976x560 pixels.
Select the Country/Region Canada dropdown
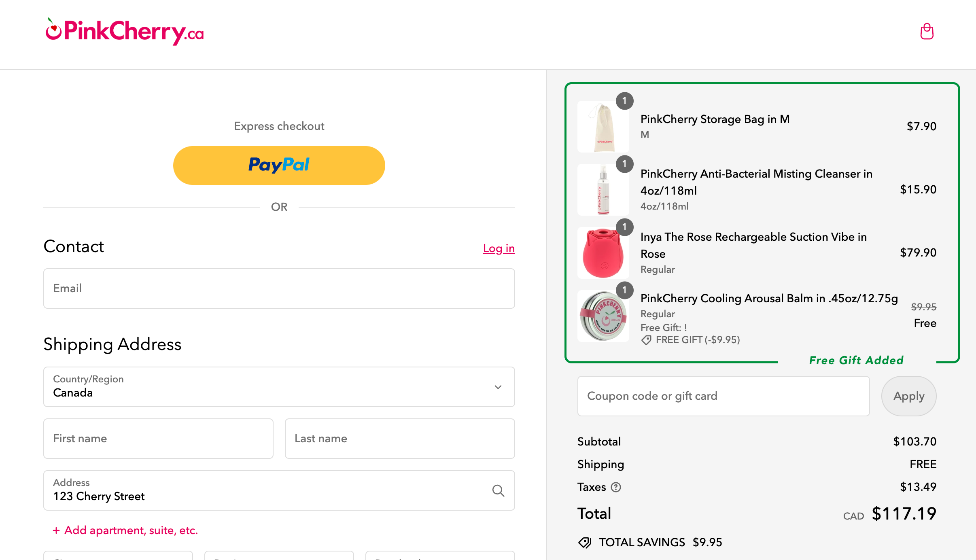(279, 387)
